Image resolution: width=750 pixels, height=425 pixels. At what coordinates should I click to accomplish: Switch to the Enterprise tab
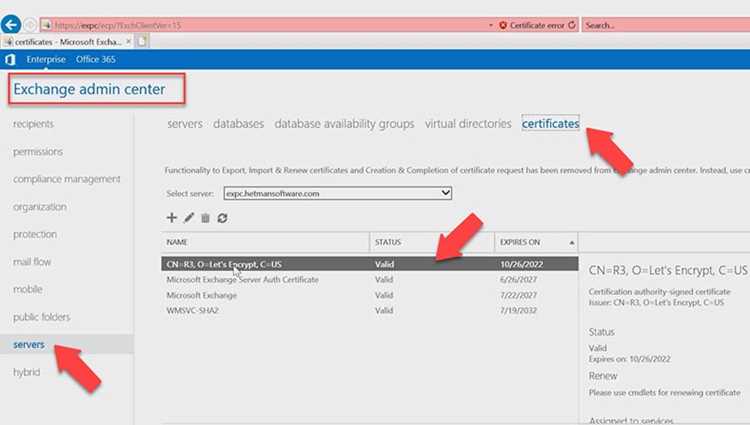pos(46,59)
